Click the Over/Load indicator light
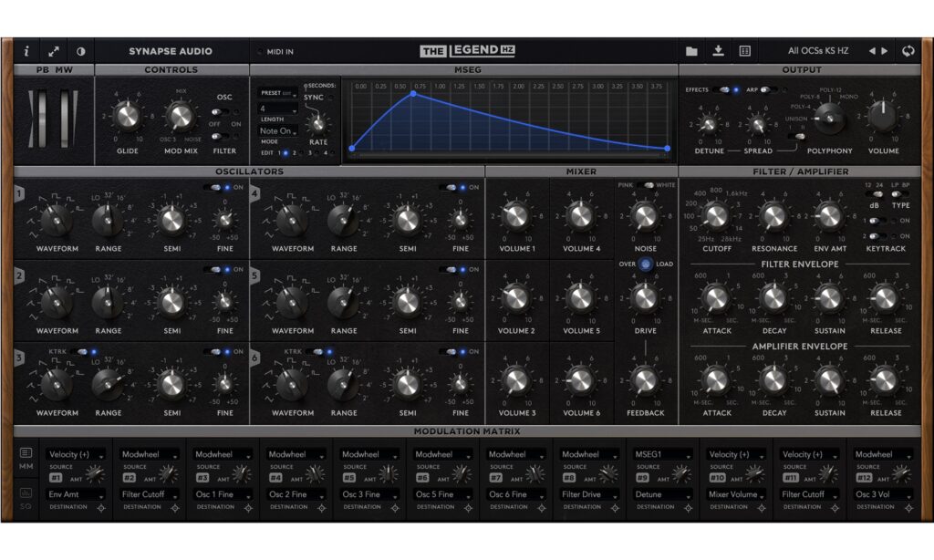The width and height of the screenshot is (934, 560). (x=645, y=264)
